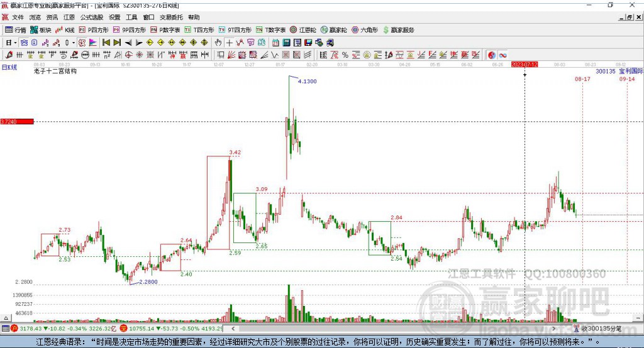
Task: Open the 工具 menu
Action: 131,17
